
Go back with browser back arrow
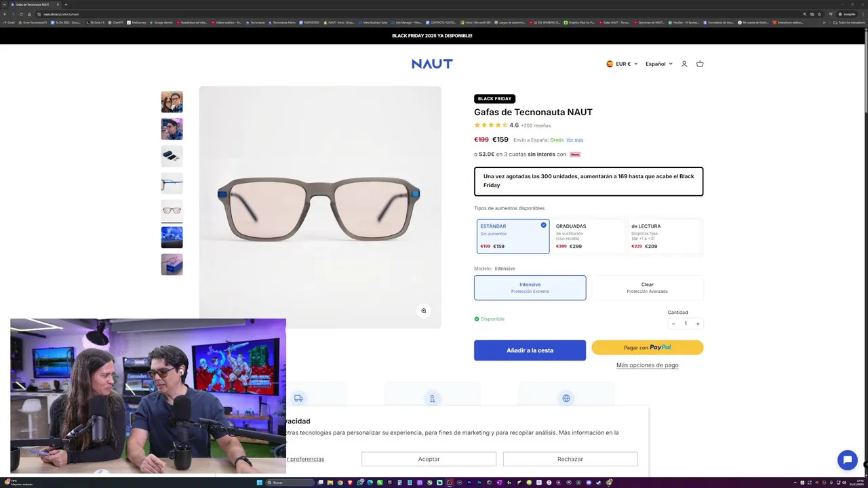click(x=5, y=14)
